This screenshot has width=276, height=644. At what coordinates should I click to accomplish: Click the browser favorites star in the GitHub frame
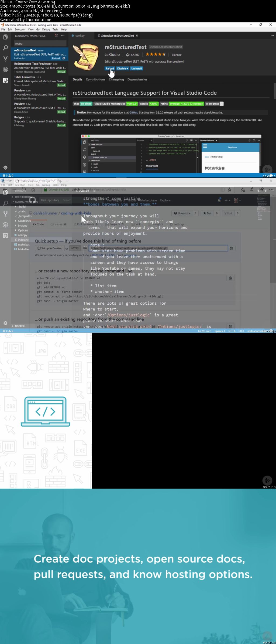pyautogui.click(x=230, y=190)
